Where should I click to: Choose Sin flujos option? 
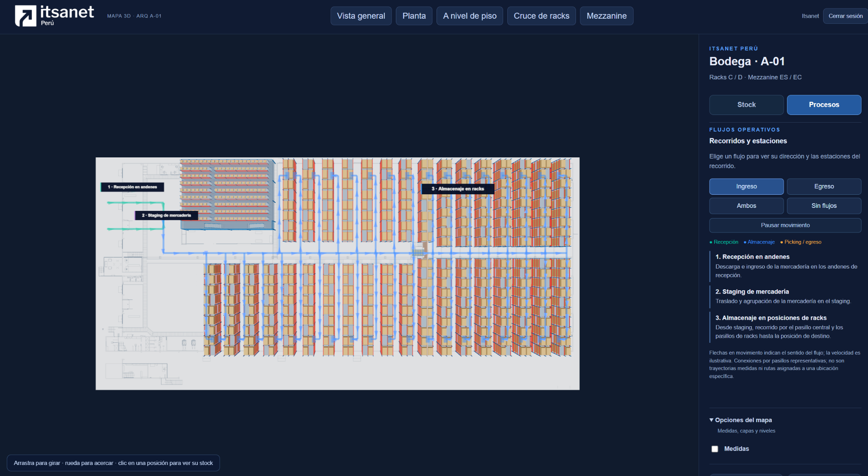pyautogui.click(x=824, y=206)
